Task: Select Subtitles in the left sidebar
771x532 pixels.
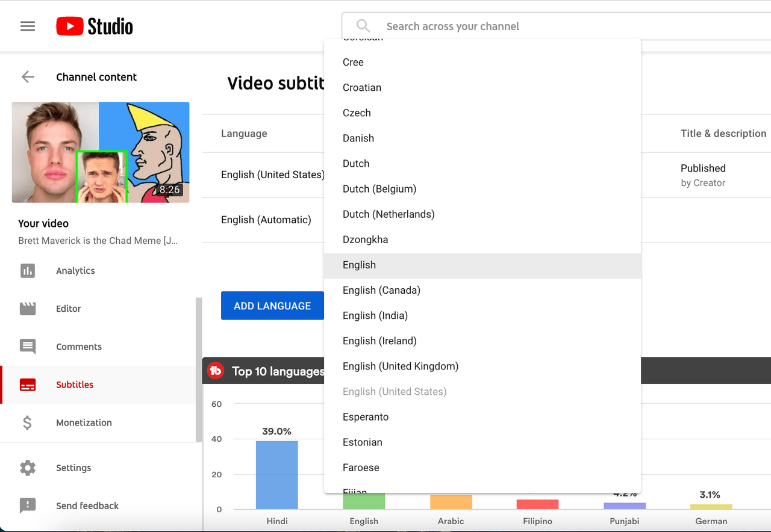Action: [x=74, y=385]
